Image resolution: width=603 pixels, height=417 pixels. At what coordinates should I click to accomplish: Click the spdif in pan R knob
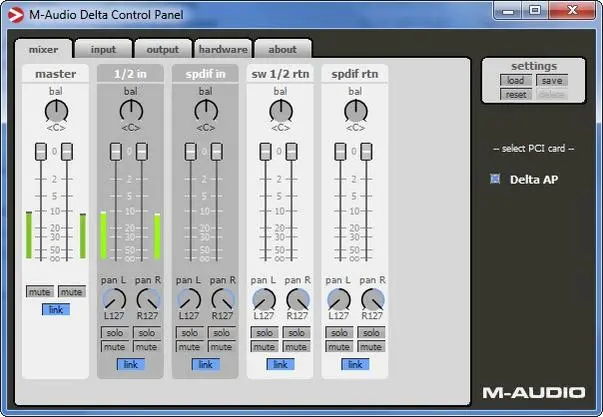point(223,300)
